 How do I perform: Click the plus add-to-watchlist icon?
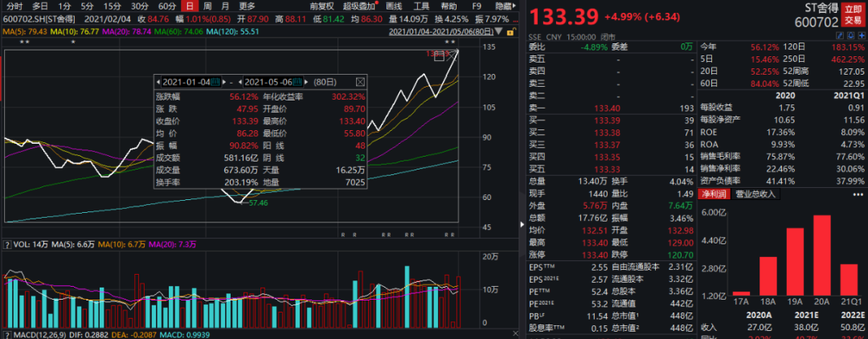point(861,36)
